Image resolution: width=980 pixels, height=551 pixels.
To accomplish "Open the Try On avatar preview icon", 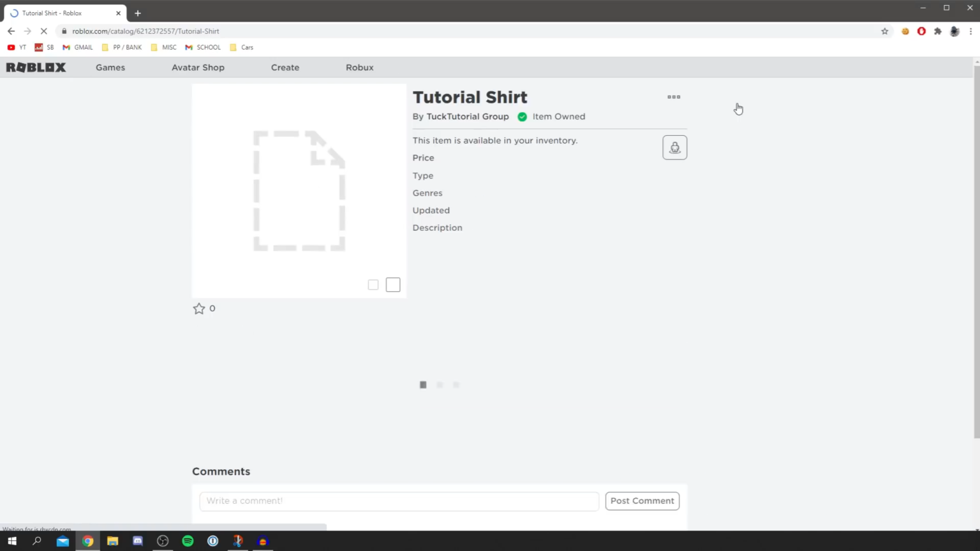I will click(674, 147).
